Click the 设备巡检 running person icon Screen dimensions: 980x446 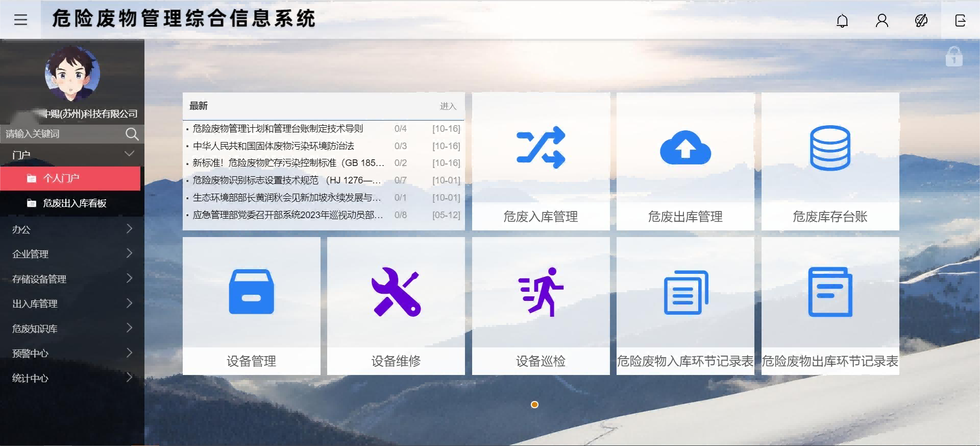click(x=541, y=292)
